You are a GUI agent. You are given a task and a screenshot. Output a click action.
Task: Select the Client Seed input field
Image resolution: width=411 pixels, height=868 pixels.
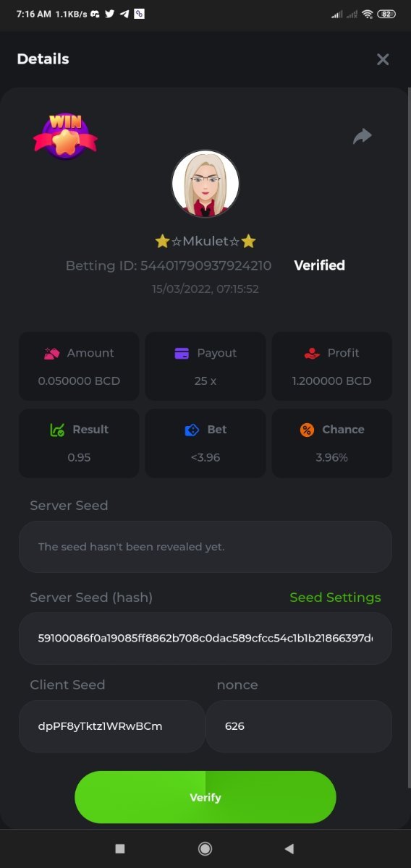click(x=112, y=726)
